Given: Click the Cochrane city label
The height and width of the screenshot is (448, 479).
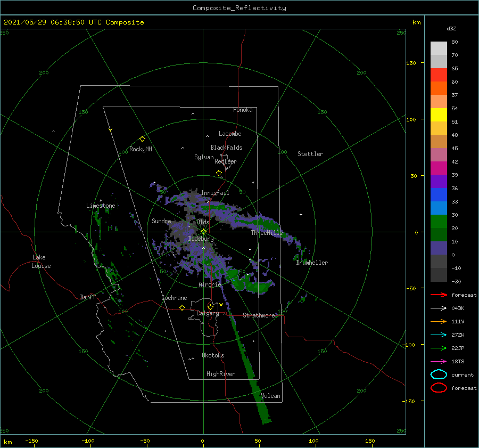Looking at the screenshot, I should [x=174, y=298].
